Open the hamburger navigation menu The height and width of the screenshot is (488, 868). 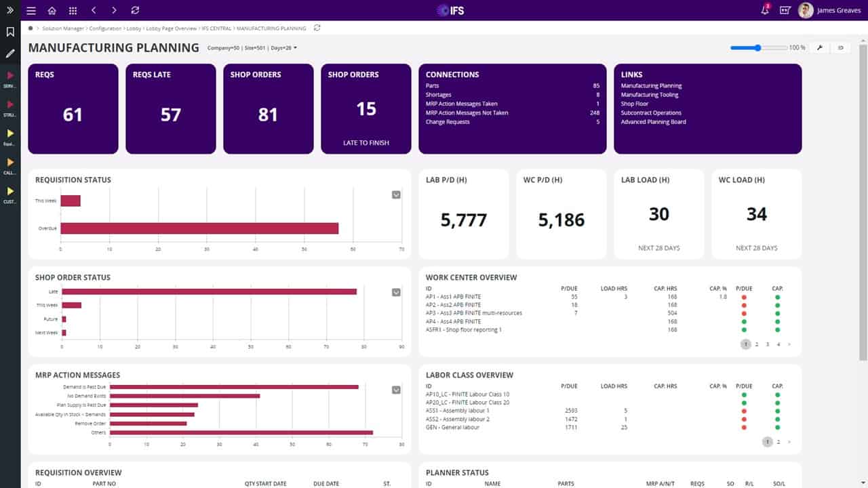tap(31, 10)
